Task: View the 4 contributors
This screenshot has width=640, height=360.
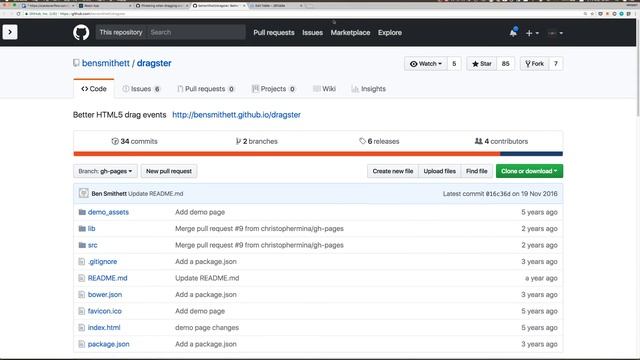Action: [501, 141]
